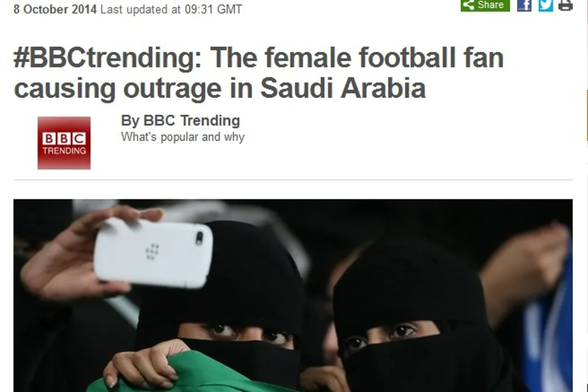Screen dimensions: 588x392
Task: Open the main article photo
Action: (293, 296)
